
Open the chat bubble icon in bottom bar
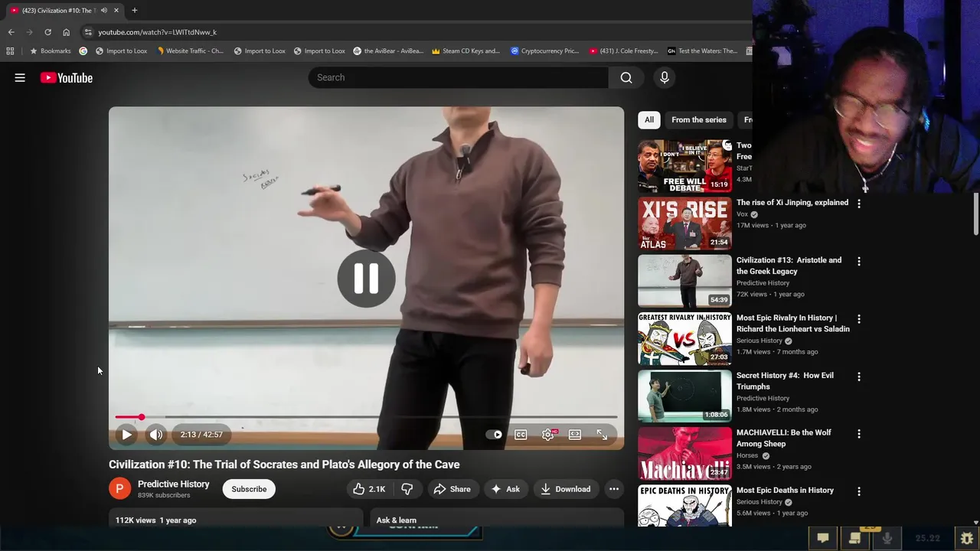[823, 538]
